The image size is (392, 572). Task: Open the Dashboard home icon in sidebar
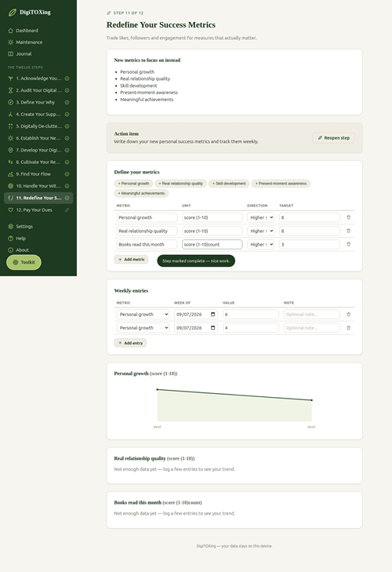(x=10, y=31)
